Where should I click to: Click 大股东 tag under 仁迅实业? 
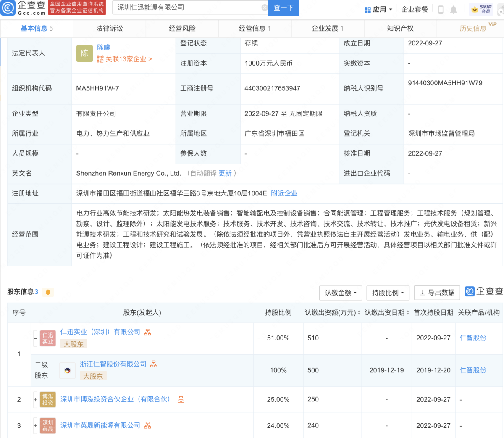pos(74,344)
